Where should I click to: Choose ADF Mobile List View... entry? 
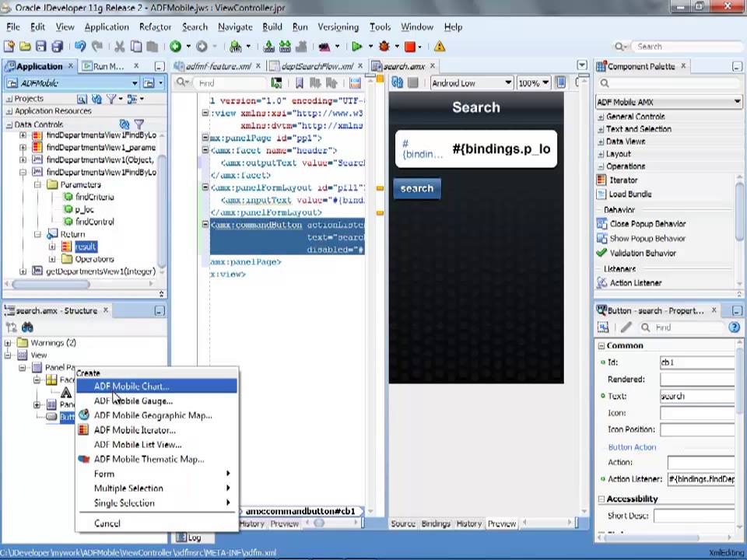[x=156, y=445]
